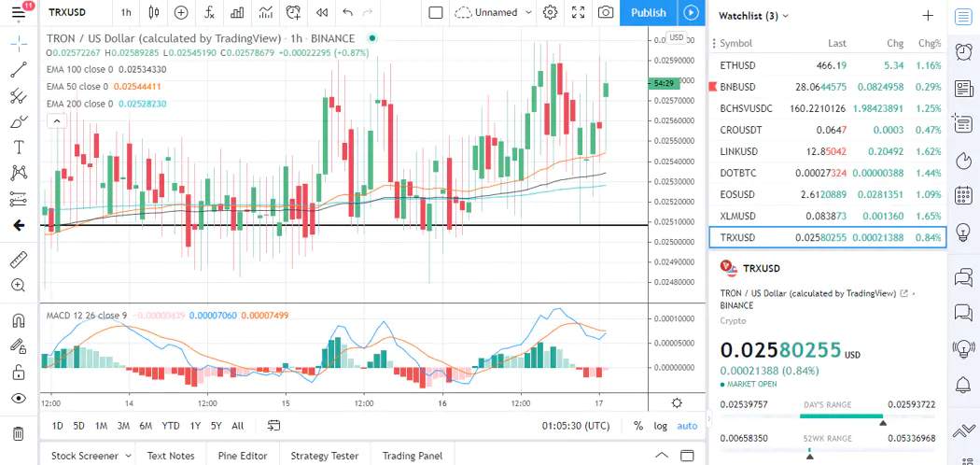Create an alert with alarm clock icon
This screenshot has height=465, width=980.
click(x=293, y=12)
